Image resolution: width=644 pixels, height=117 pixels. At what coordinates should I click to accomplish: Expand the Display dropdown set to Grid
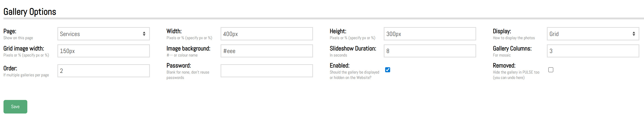point(592,34)
